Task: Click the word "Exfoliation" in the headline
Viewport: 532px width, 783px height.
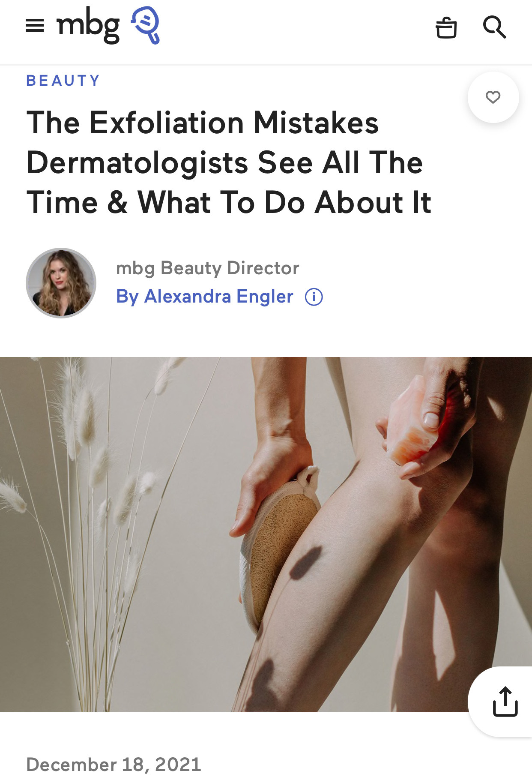Action: click(x=167, y=123)
